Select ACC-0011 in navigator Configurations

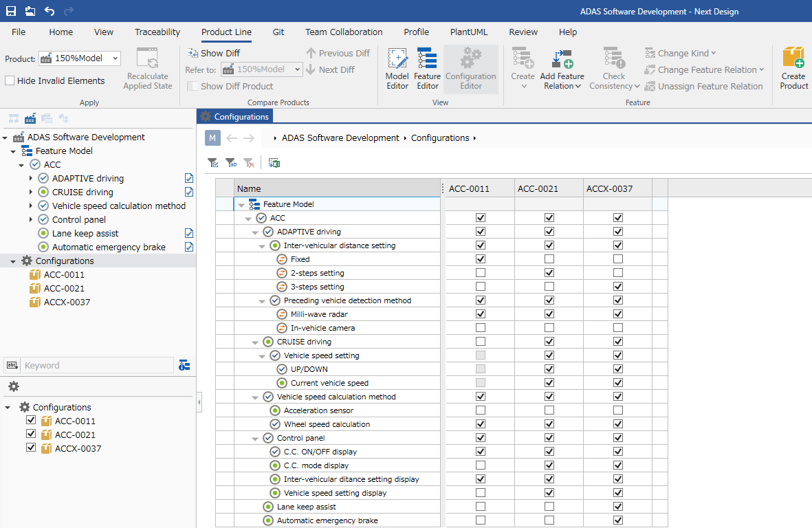pyautogui.click(x=64, y=275)
